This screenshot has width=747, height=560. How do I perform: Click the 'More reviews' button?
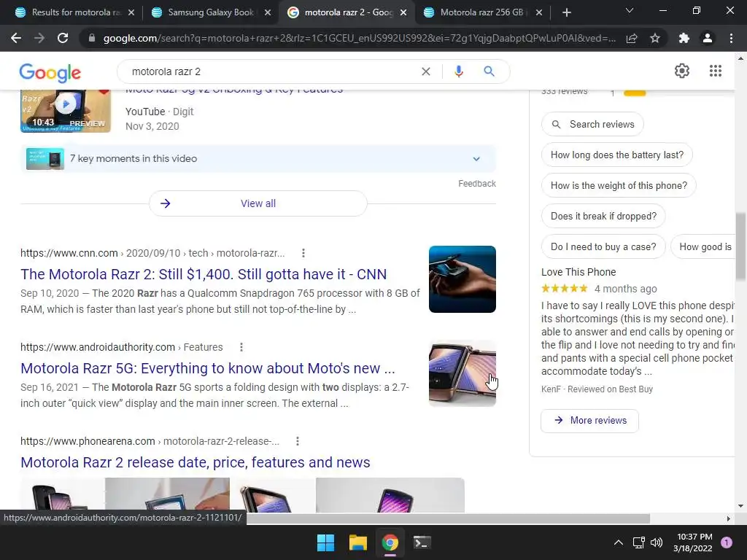[589, 421]
